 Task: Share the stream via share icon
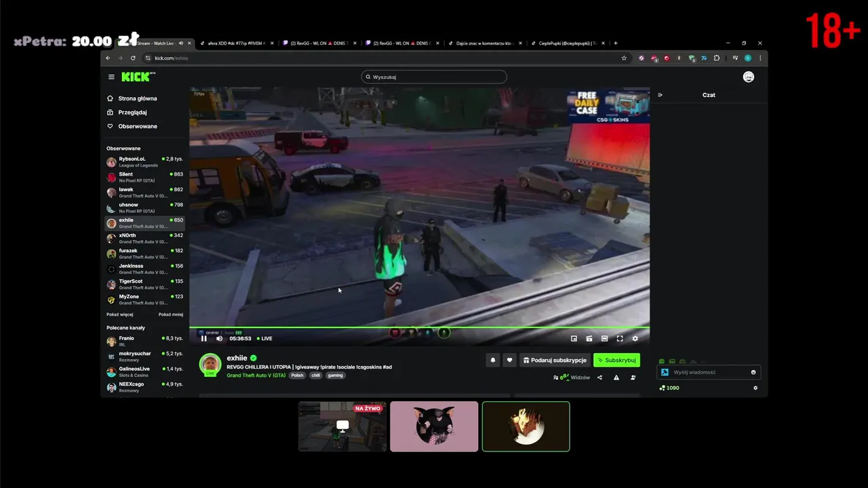(x=599, y=378)
